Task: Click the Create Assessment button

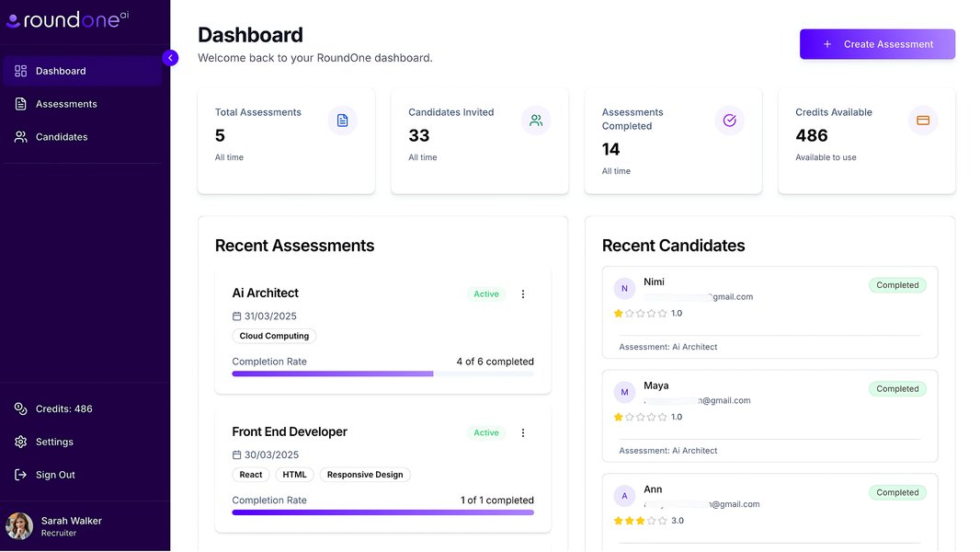Action: point(877,44)
